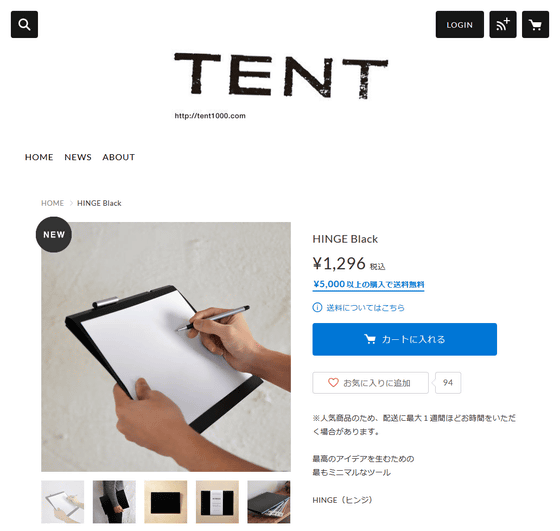Click the ¥5,000 free shipping link
The height and width of the screenshot is (531, 560).
click(x=368, y=285)
